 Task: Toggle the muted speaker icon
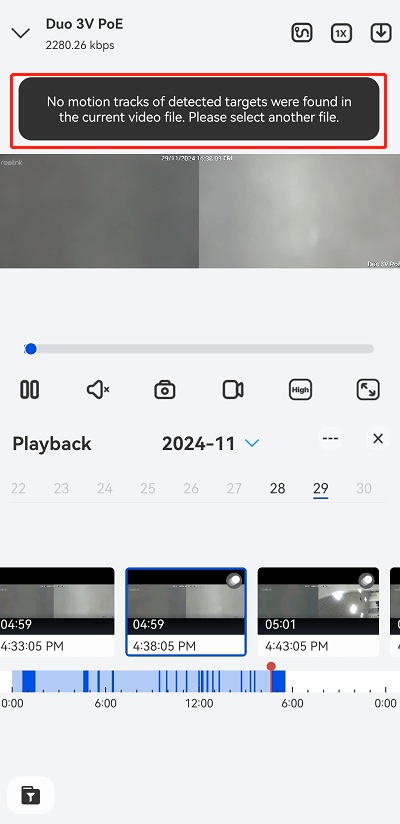point(98,390)
